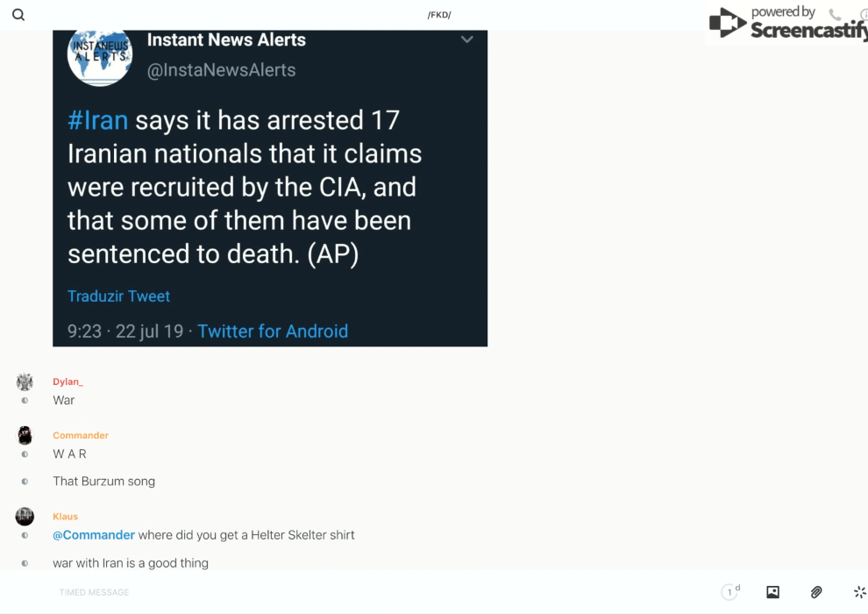The height and width of the screenshot is (614, 868).
Task: Open the Twitter for Android link
Action: (273, 332)
